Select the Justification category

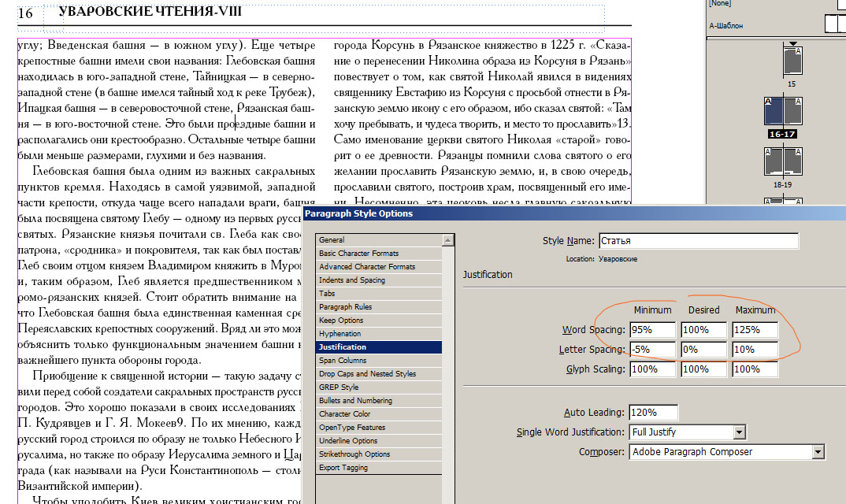[379, 347]
